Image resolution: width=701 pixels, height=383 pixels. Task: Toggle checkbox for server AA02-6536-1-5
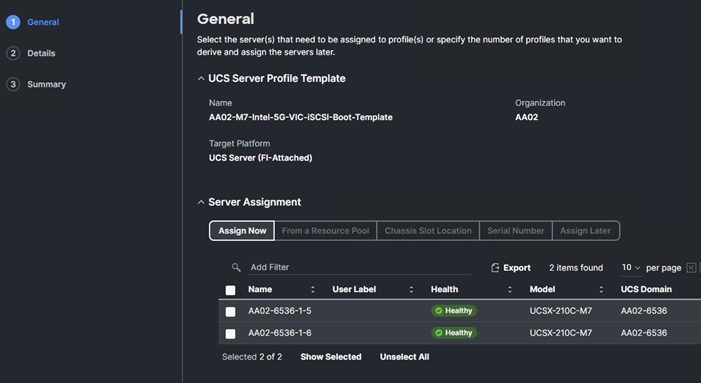230,311
